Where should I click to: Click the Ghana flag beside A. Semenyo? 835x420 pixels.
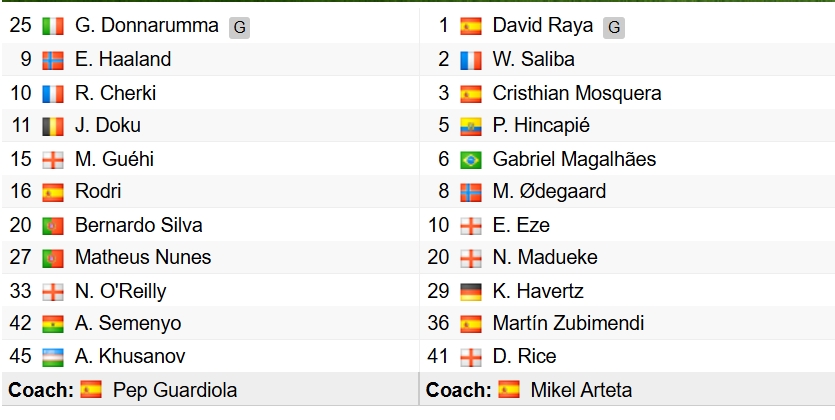(53, 324)
